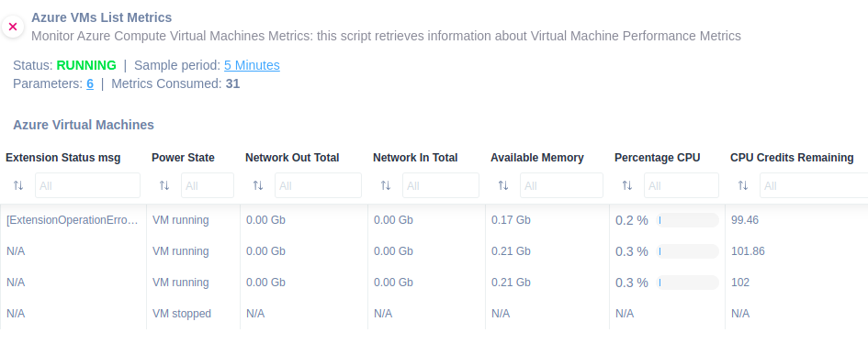Select the 0.2 % CPU progress bar
Viewport: 868px width, 344px height.
point(688,220)
